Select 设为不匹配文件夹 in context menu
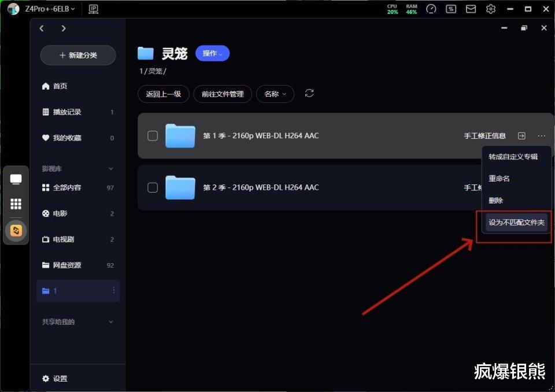Screen dimensions: 555x392 516,223
